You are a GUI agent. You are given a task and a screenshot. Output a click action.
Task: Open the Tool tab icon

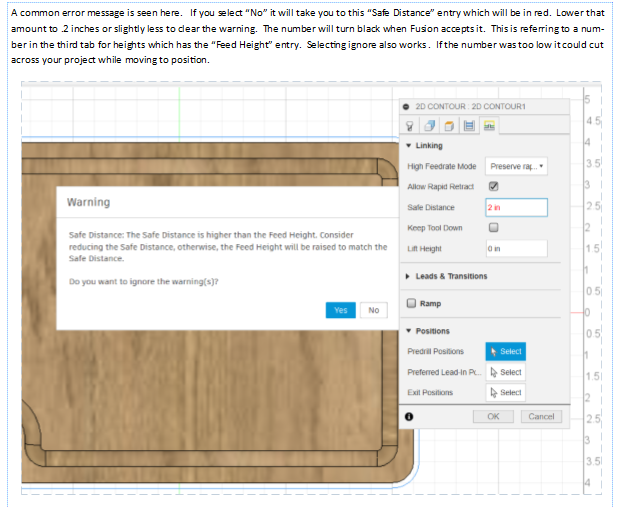(x=410, y=126)
